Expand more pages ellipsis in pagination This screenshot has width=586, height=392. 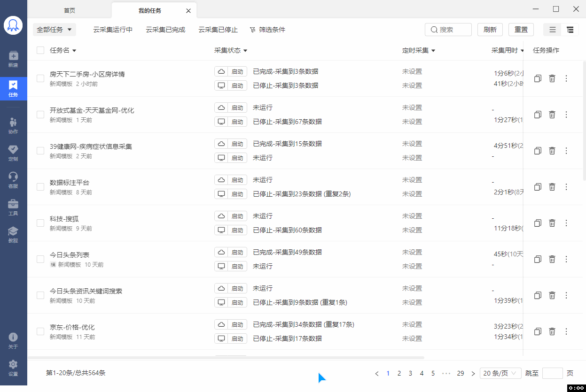tap(446, 374)
